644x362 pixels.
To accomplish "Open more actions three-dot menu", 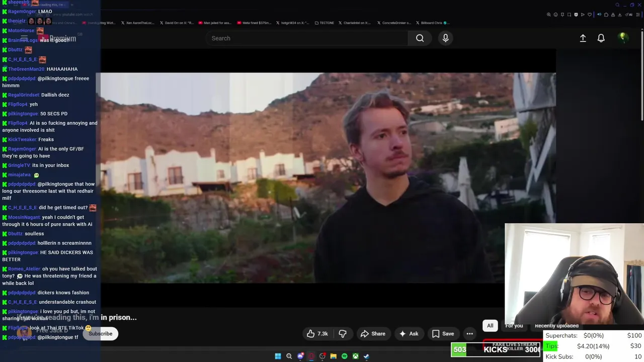I will click(469, 334).
